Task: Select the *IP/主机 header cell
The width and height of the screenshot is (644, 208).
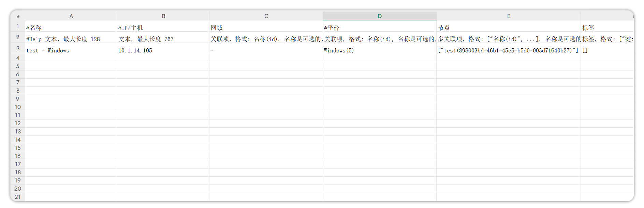Action: [x=163, y=28]
